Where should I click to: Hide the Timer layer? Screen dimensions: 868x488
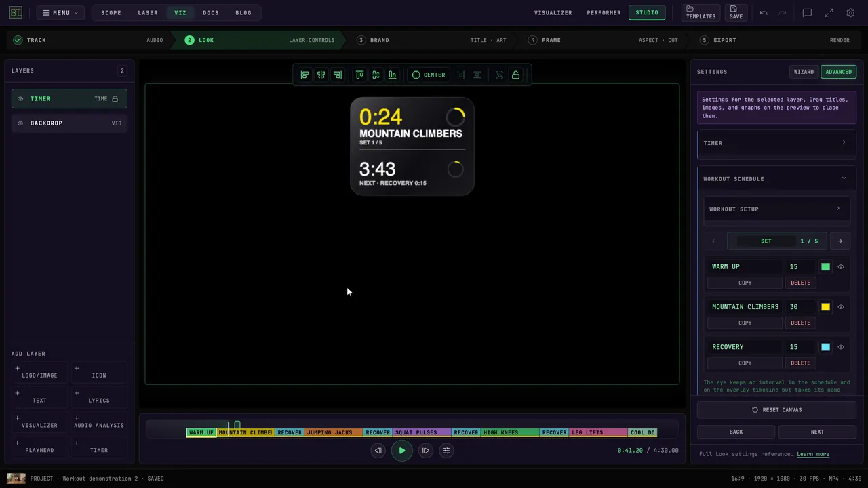(x=20, y=99)
